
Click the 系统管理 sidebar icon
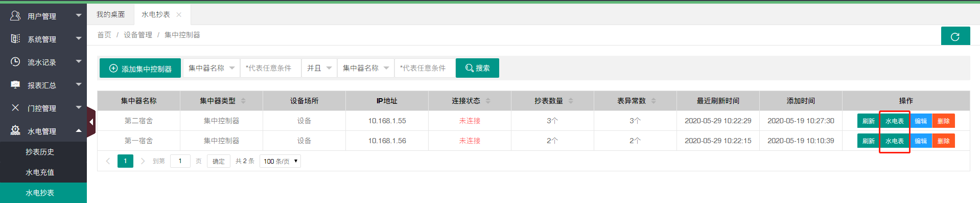coord(15,39)
